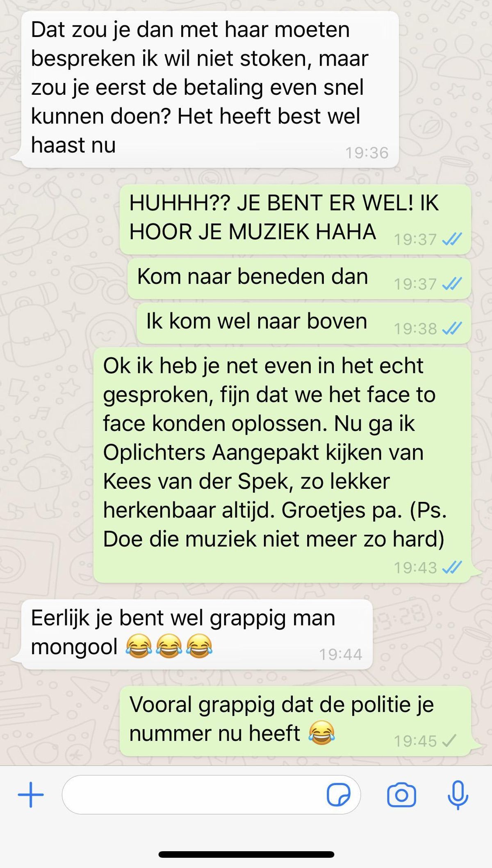
Task: Tap the blue ticks beside 19:38
Action: [452, 328]
